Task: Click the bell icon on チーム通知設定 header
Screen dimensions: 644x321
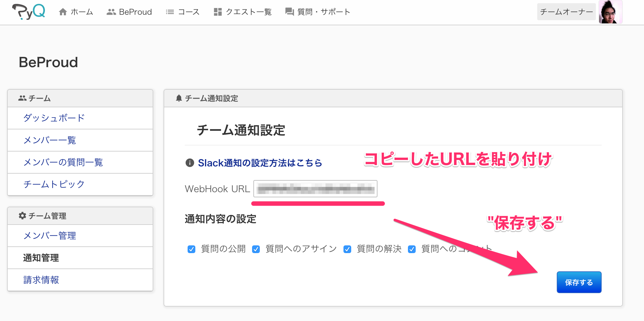Action: pyautogui.click(x=179, y=98)
